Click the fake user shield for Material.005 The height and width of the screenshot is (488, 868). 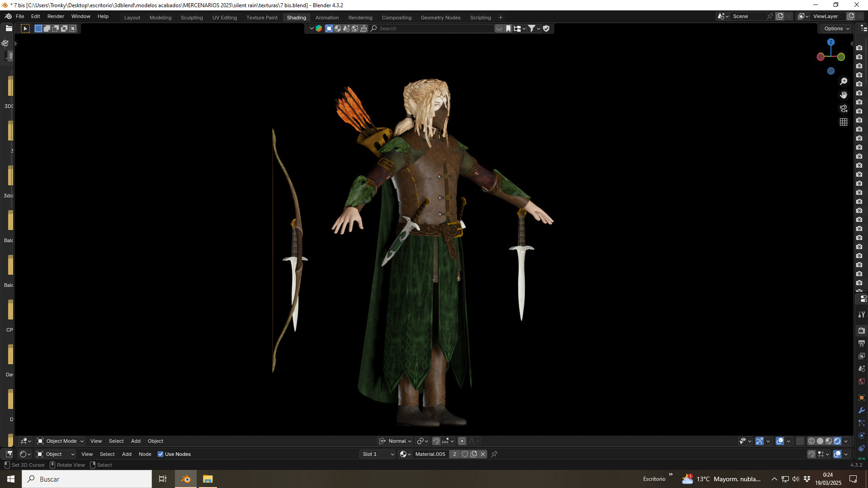click(465, 454)
